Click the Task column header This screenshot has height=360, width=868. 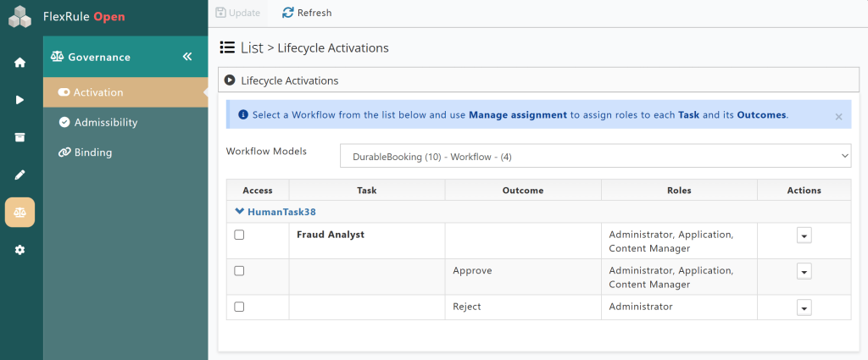coord(367,191)
